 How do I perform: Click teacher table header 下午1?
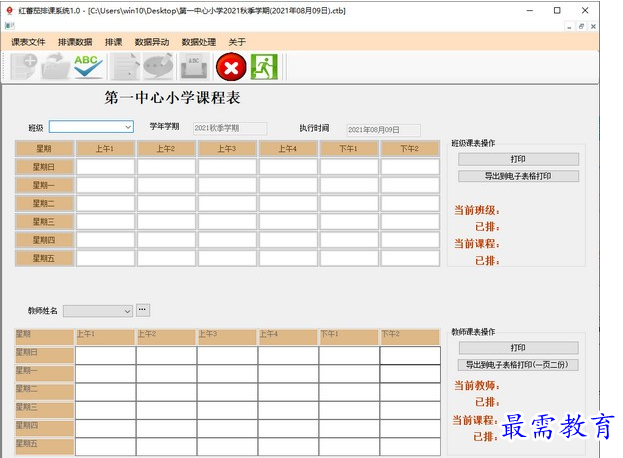tap(349, 337)
